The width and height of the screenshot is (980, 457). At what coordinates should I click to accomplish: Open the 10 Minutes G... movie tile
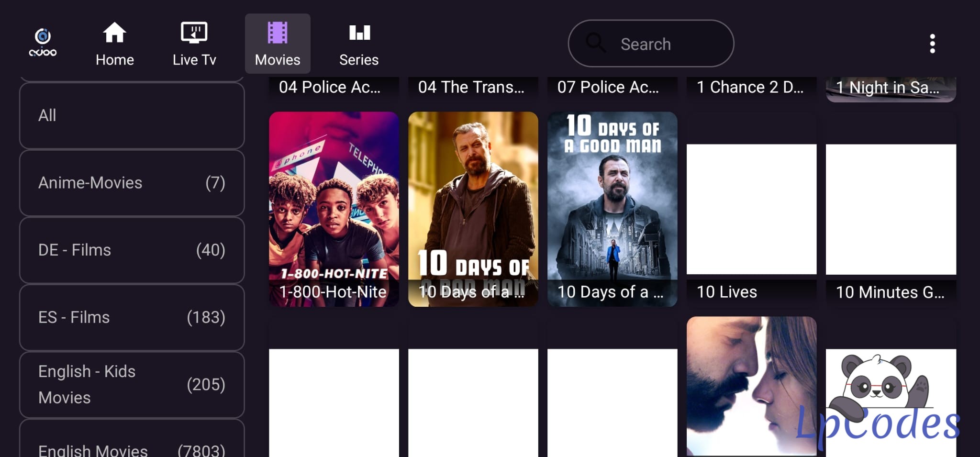coord(891,209)
